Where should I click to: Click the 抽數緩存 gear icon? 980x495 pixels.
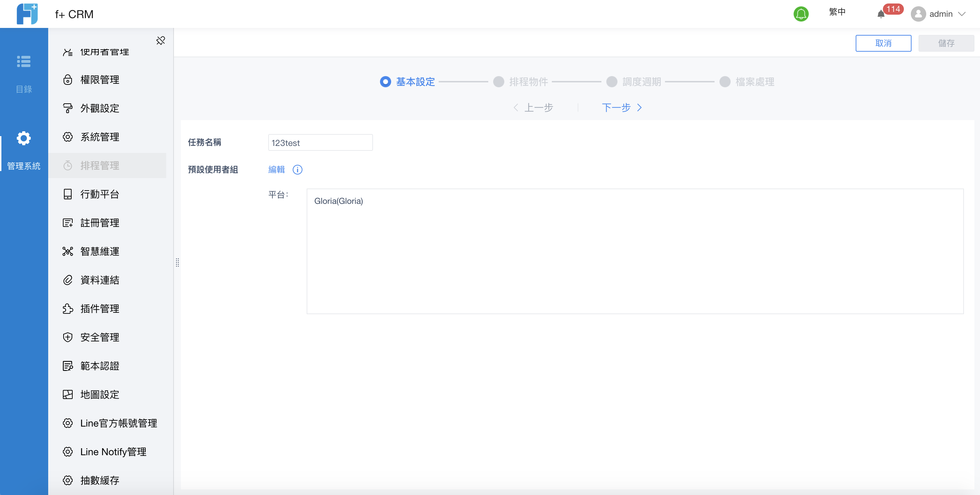point(68,481)
